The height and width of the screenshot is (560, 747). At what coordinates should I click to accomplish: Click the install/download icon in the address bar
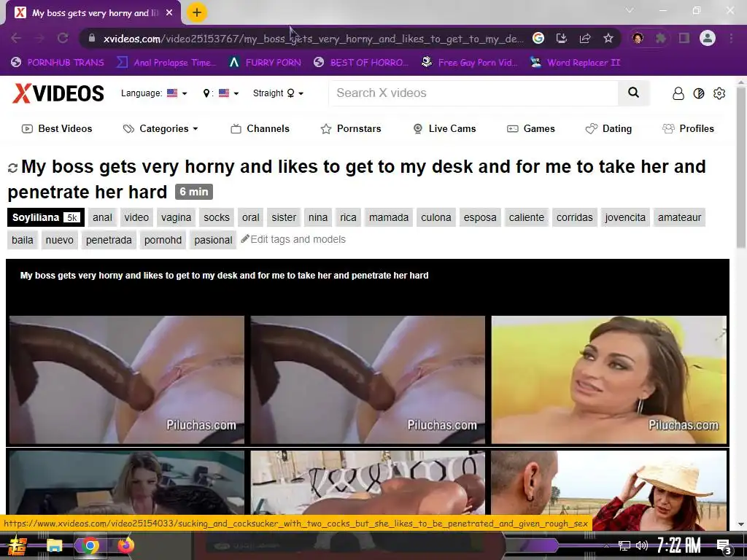pyautogui.click(x=562, y=38)
